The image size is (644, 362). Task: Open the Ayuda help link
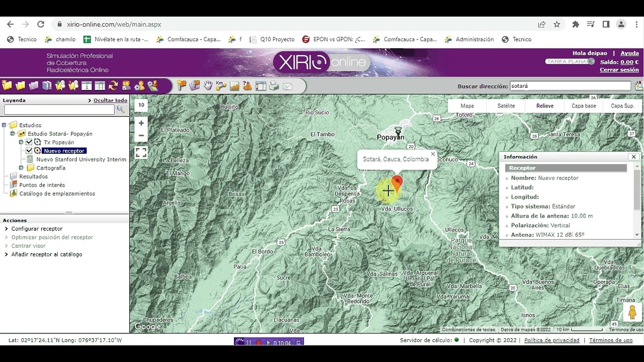coord(629,53)
